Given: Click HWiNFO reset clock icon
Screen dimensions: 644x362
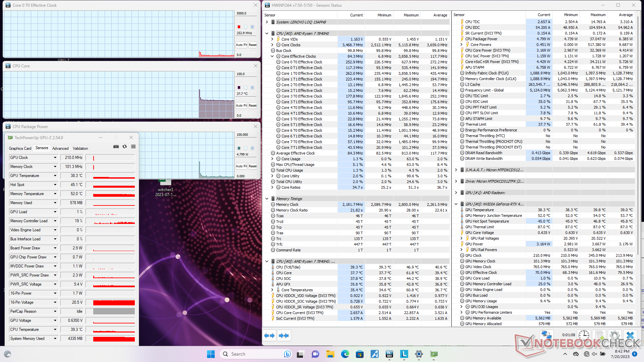Looking at the screenshot, I should tap(584, 335).
